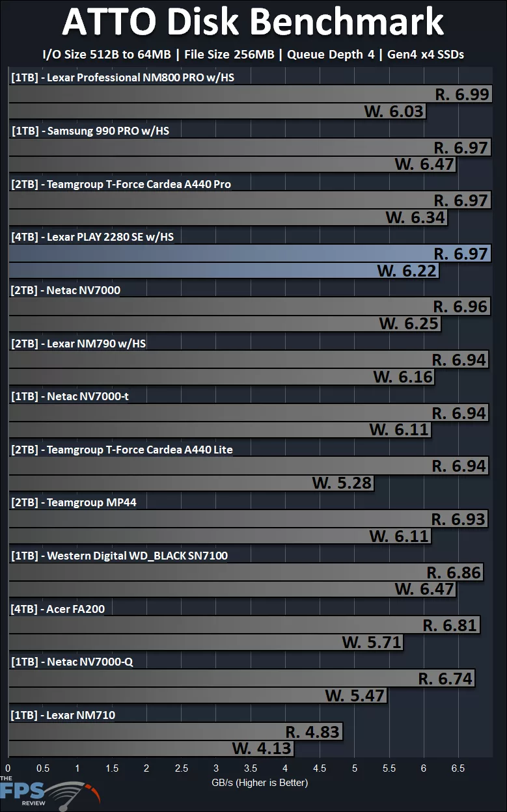
Task: Click the Netac NV7000-t label
Action: pyautogui.click(x=70, y=396)
